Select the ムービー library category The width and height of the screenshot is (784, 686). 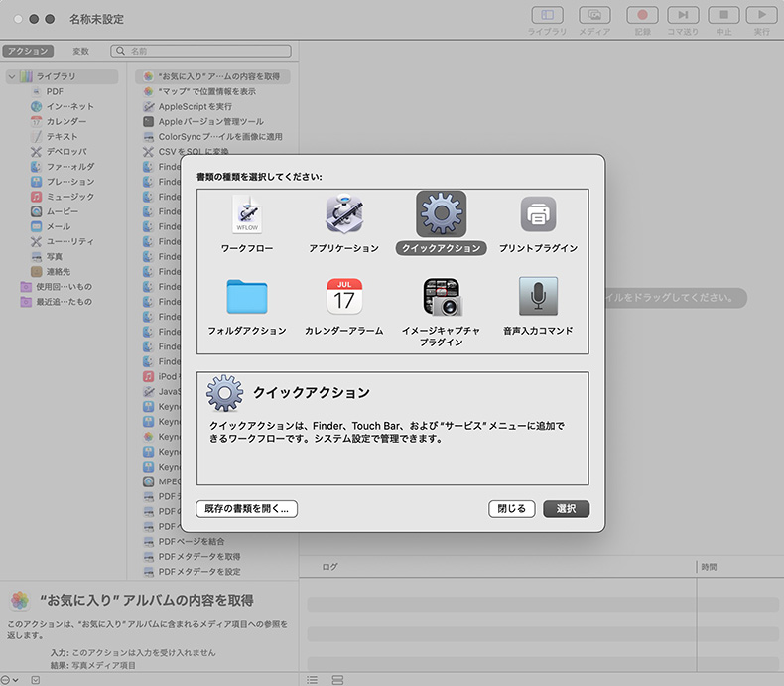coord(55,211)
